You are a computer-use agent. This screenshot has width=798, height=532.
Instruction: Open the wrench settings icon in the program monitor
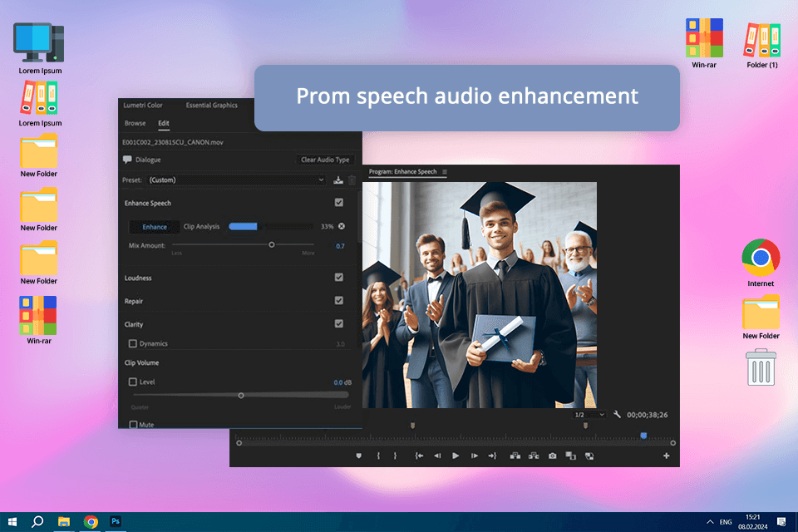coord(617,415)
